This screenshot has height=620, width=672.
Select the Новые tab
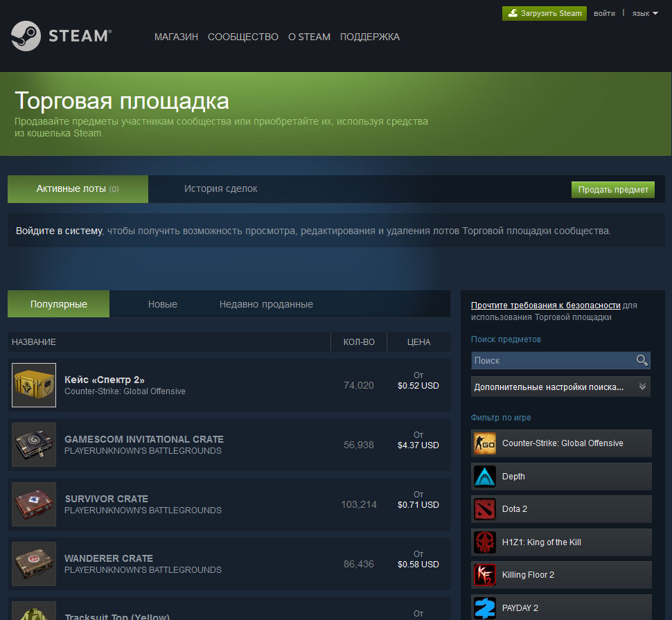pyautogui.click(x=162, y=304)
